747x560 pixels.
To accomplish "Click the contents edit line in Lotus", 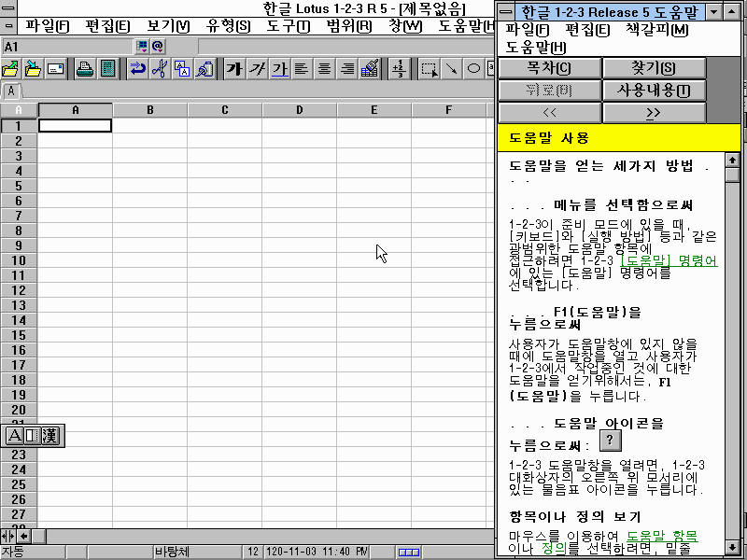I will [345, 46].
